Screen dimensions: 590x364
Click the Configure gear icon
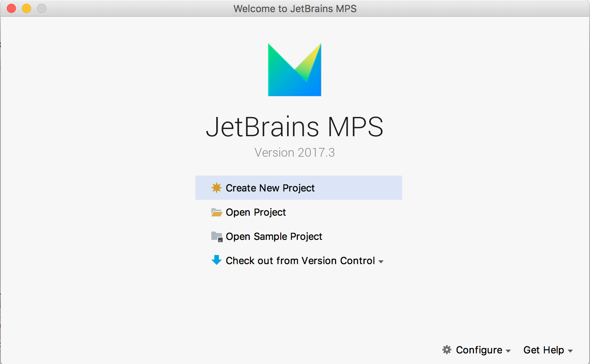click(x=447, y=350)
